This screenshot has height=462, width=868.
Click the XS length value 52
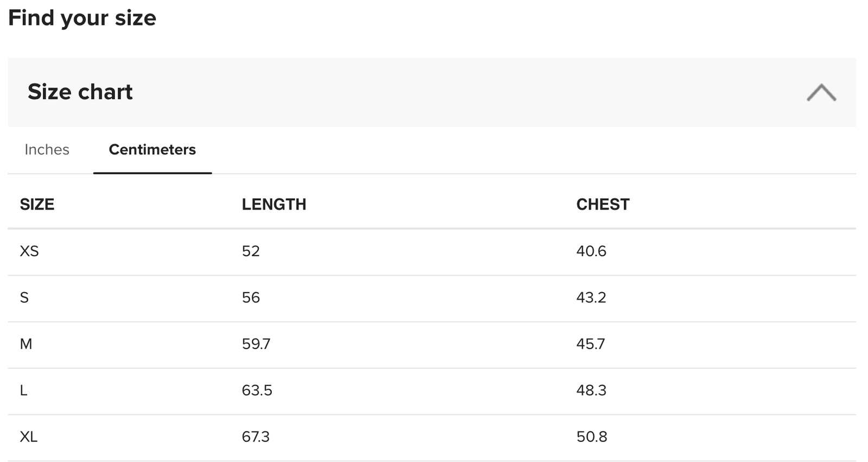(x=251, y=251)
